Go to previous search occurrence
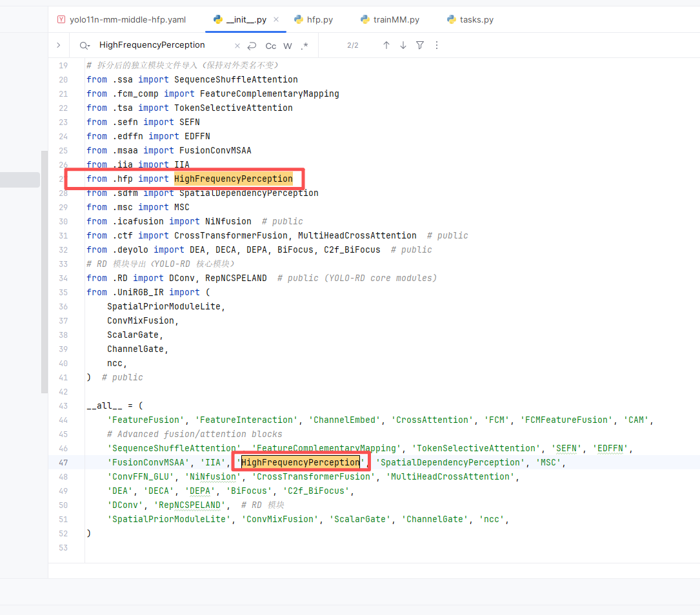Viewport: 700px width, 615px height. (x=386, y=45)
